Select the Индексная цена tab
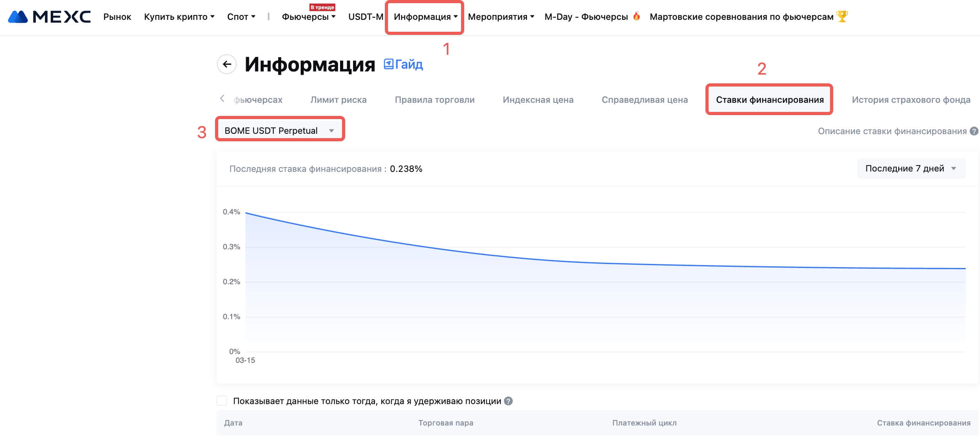Viewport: 980px width, 443px height. 538,100
